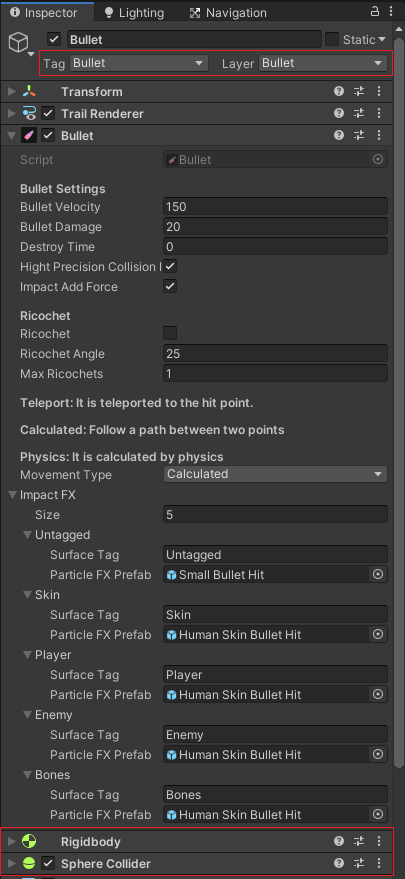The width and height of the screenshot is (405, 879).
Task: Enable the Ricochet checkbox
Action: 170,334
